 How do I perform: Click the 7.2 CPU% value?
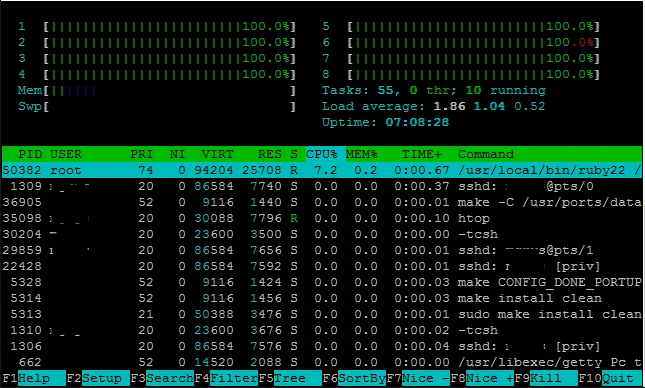326,170
